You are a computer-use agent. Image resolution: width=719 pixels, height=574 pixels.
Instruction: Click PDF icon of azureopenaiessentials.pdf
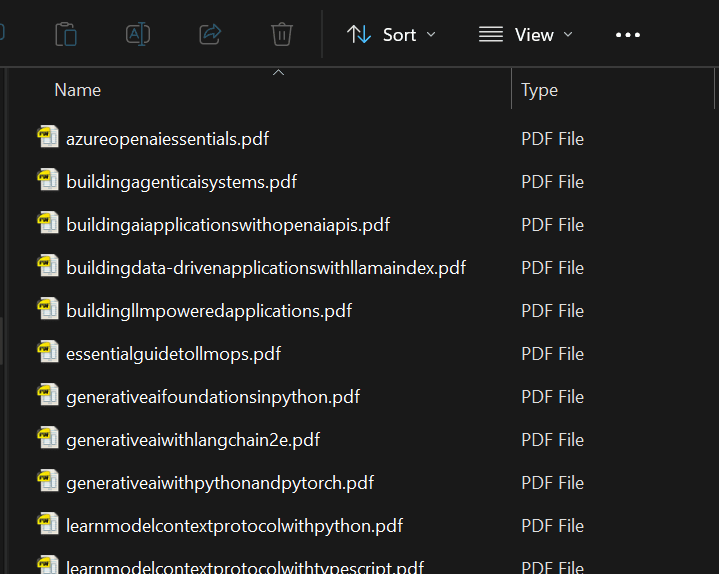point(48,137)
